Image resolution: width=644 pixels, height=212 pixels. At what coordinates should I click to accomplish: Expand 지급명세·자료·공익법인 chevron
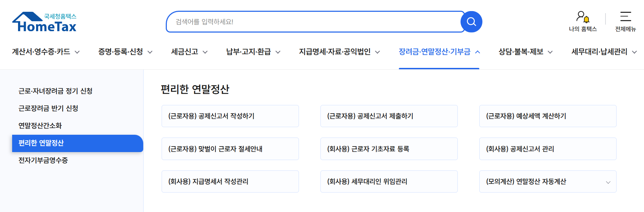pyautogui.click(x=378, y=52)
